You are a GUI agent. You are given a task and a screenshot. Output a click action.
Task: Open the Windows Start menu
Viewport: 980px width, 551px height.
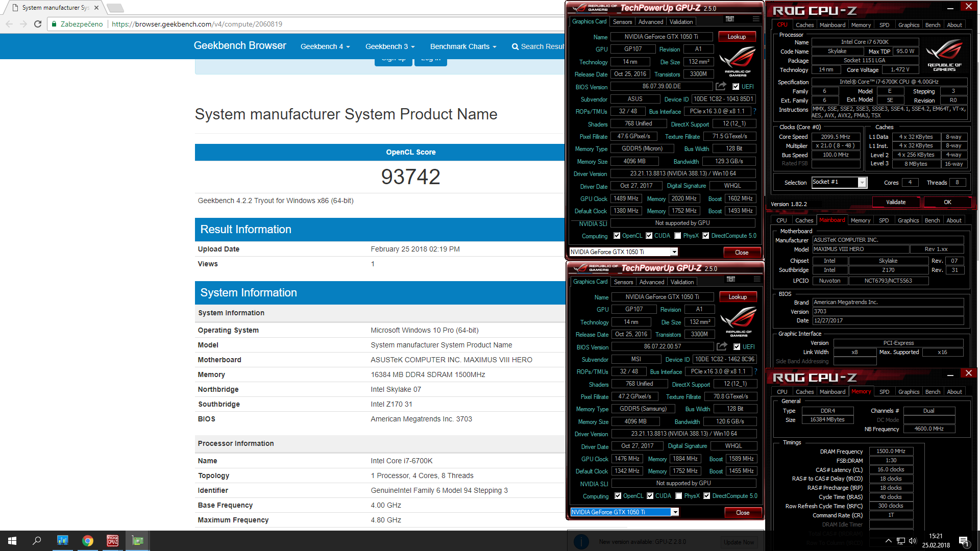click(x=12, y=541)
